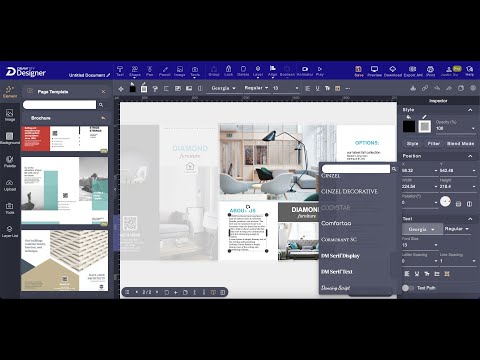Click the Page Template search field
The height and width of the screenshot is (360, 480).
59,105
